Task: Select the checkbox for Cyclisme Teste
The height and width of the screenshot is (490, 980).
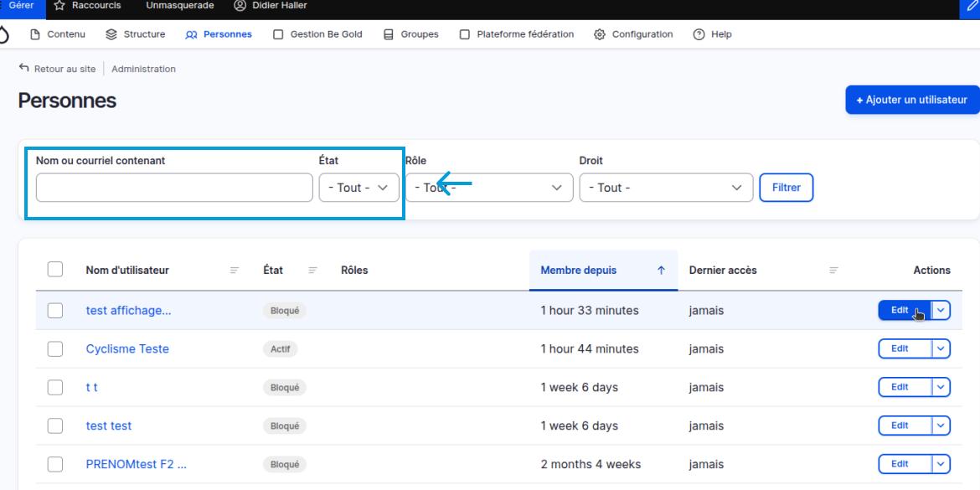Action: (x=55, y=348)
